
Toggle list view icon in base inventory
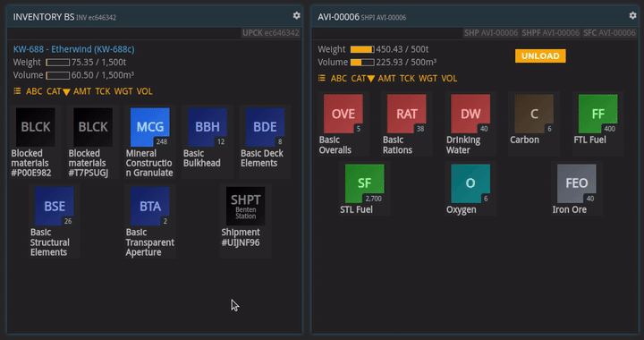click(x=17, y=91)
